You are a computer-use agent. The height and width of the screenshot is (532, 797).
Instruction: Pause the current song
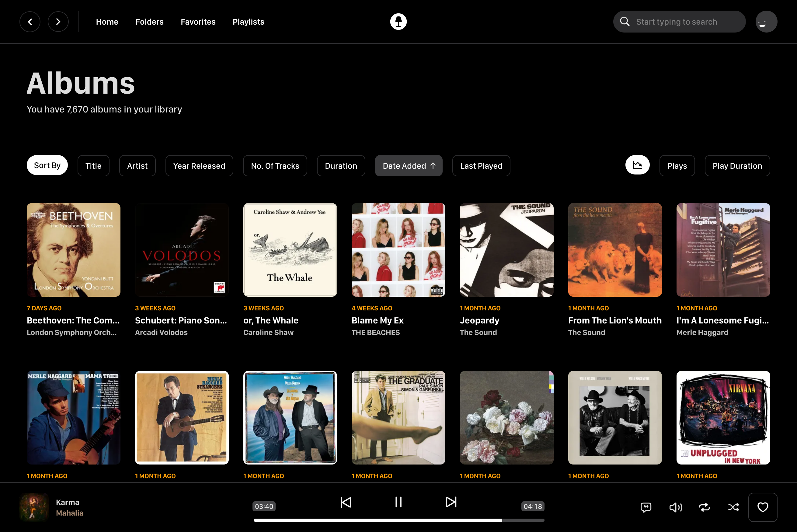398,502
